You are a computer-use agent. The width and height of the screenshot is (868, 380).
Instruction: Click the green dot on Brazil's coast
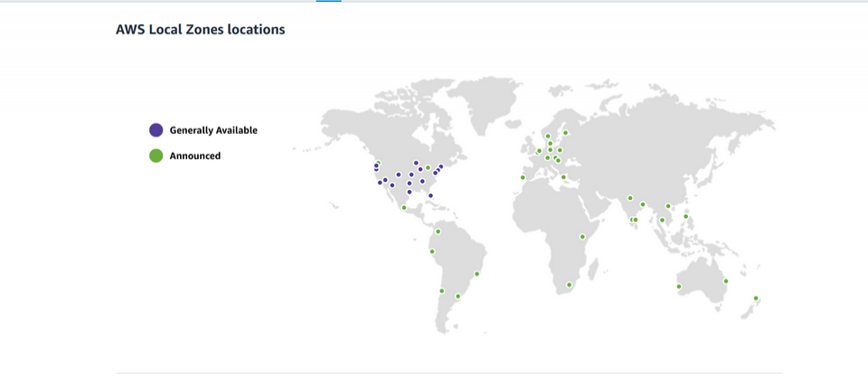476,273
